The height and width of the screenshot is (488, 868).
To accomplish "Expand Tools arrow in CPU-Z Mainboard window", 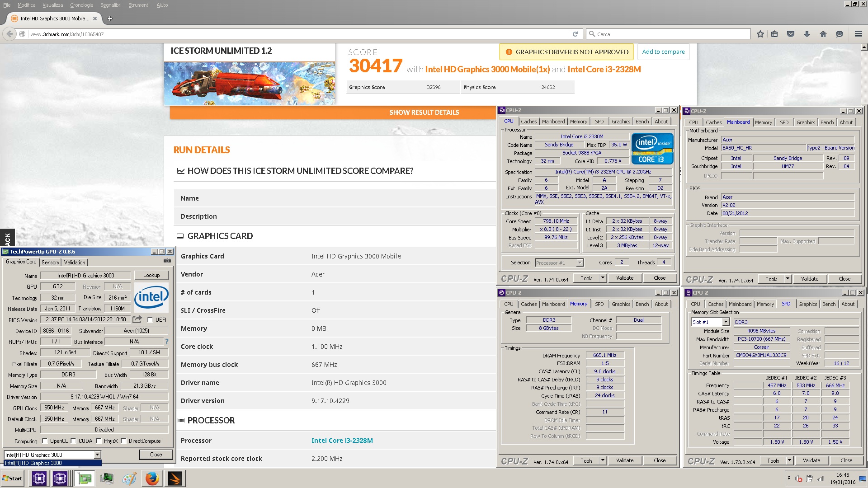I will tap(788, 279).
